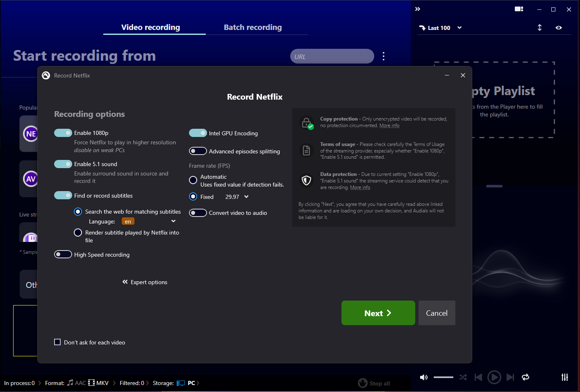This screenshot has width=580, height=392.
Task: Open the In process status entry
Action: point(20,383)
